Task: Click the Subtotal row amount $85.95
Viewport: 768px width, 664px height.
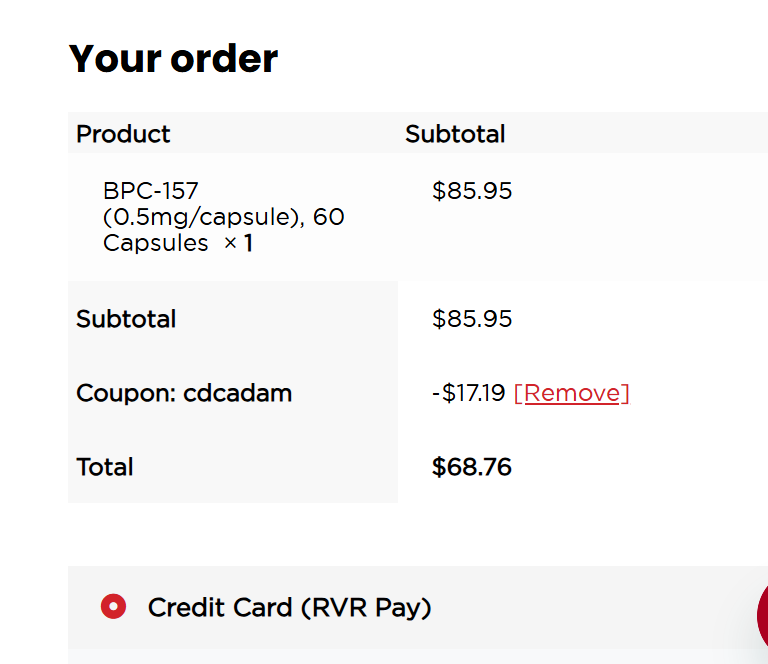Action: coord(472,319)
